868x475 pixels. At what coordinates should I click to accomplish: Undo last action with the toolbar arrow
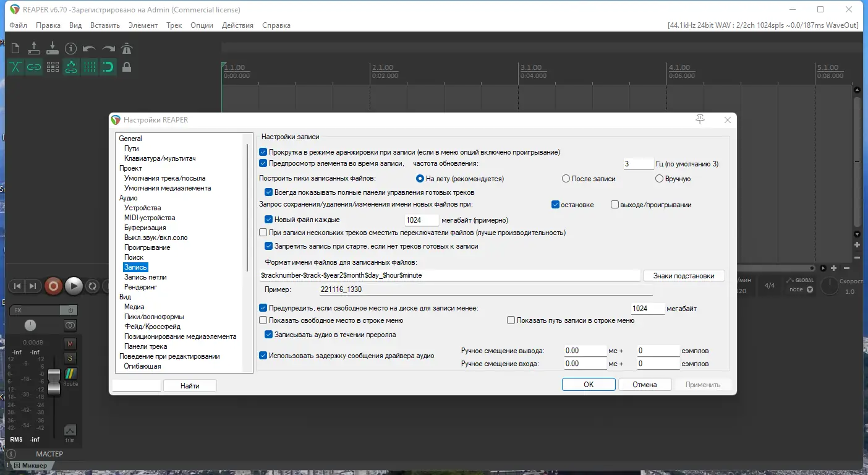90,48
